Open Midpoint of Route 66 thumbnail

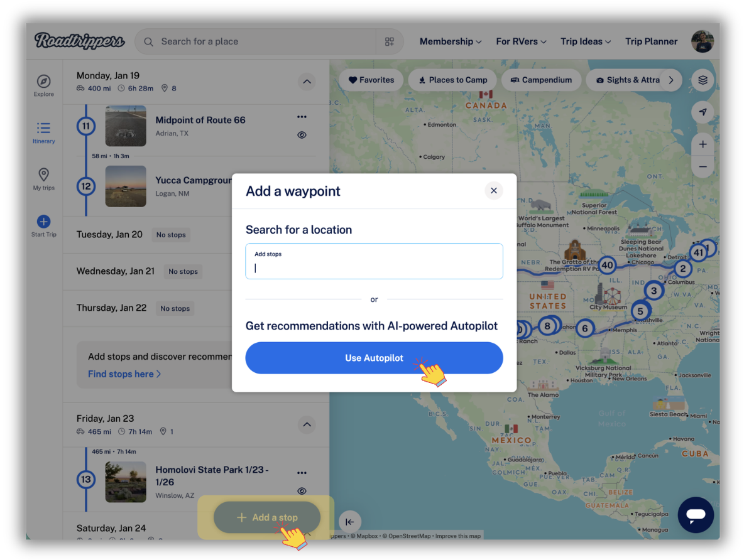click(x=126, y=126)
